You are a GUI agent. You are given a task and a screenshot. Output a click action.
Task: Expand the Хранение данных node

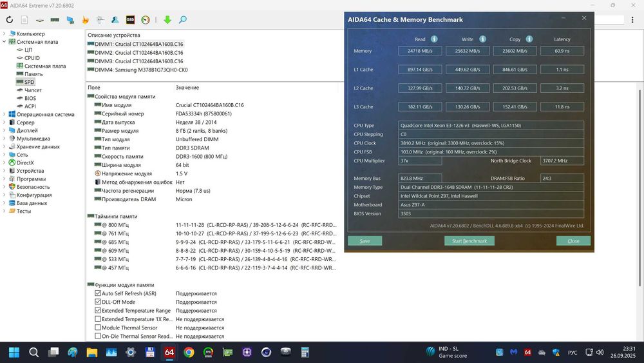[x=4, y=146]
